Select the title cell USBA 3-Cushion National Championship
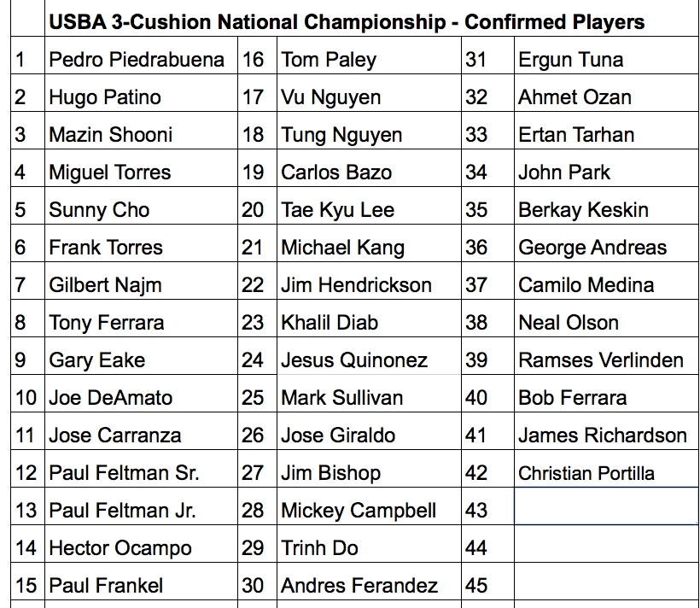This screenshot has width=700, height=608. pyautogui.click(x=371, y=18)
